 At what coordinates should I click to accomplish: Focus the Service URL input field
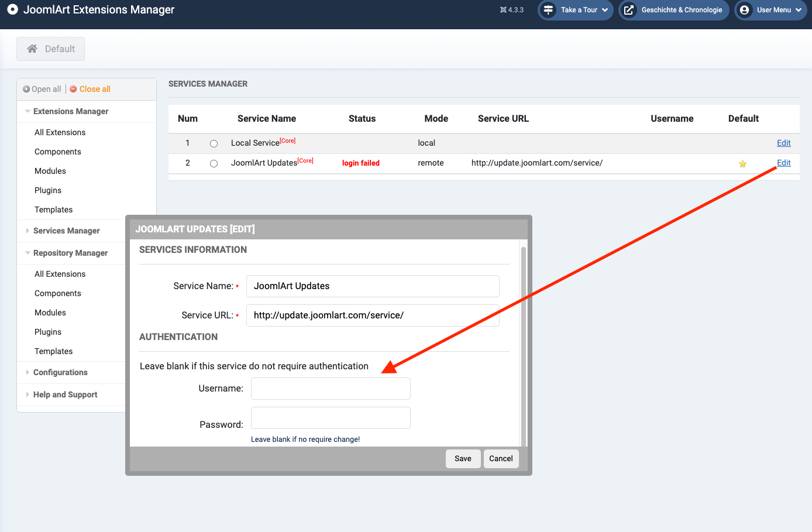[x=373, y=315]
